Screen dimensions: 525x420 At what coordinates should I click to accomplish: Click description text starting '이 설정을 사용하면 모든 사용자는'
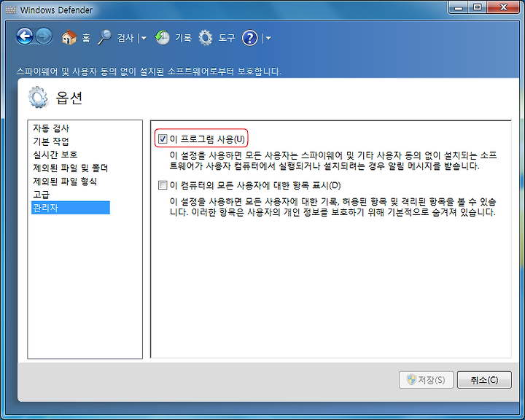pos(332,160)
